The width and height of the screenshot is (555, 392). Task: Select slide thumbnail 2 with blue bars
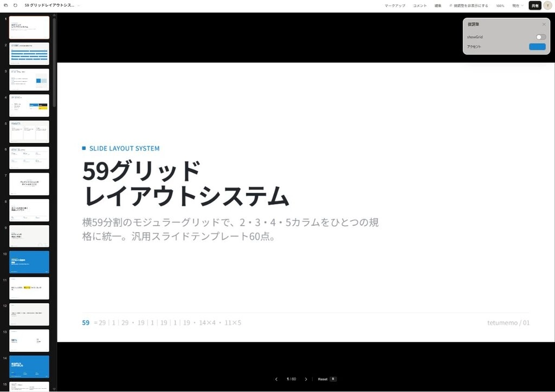tap(29, 54)
